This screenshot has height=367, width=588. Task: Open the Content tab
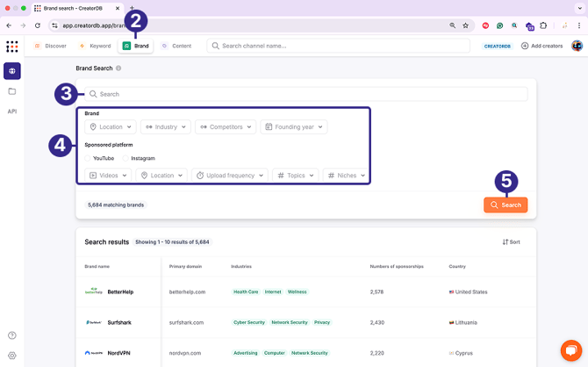click(x=176, y=46)
